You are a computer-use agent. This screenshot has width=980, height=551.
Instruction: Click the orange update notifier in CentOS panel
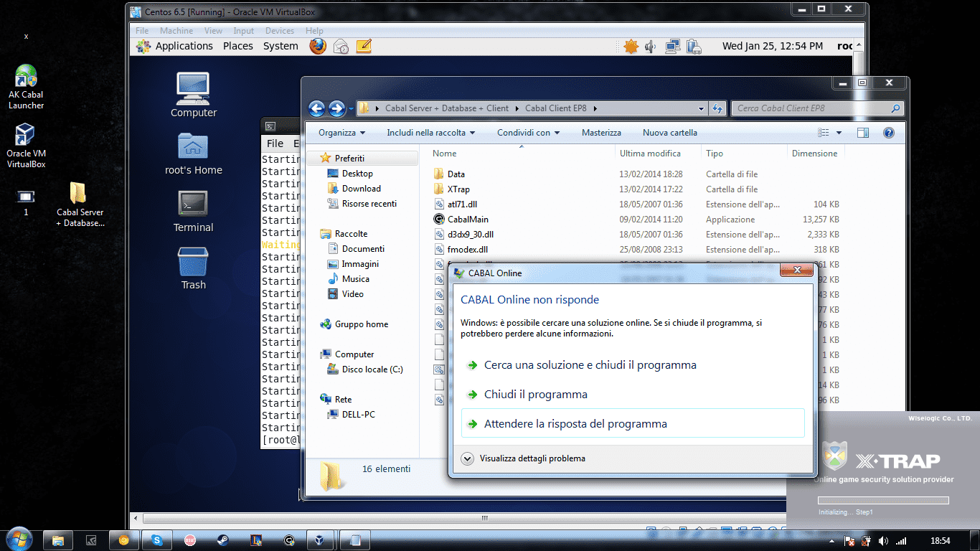tap(631, 46)
